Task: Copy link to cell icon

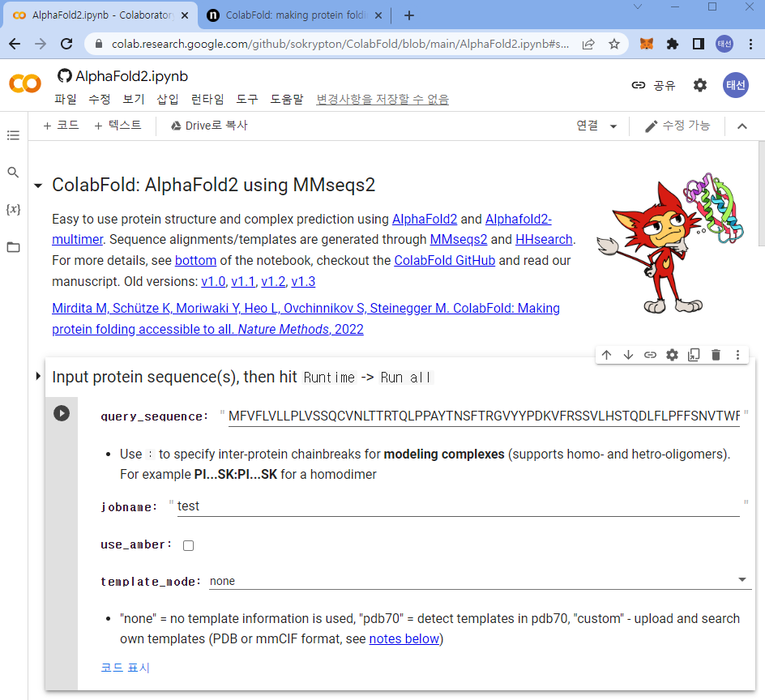Action: click(x=650, y=355)
